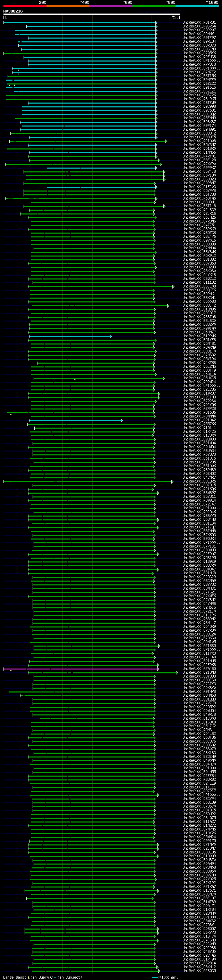Screen dimensions: 222x980
Task: Click UniRef100_C5Y4J8 label
Action: coord(199,172)
